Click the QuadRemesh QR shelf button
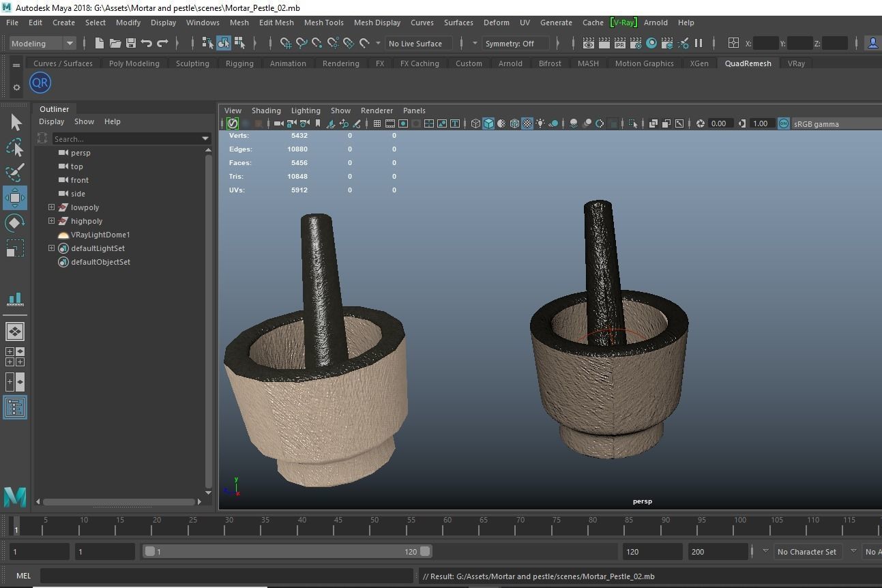Screen dimensions: 882x588 (x=40, y=83)
